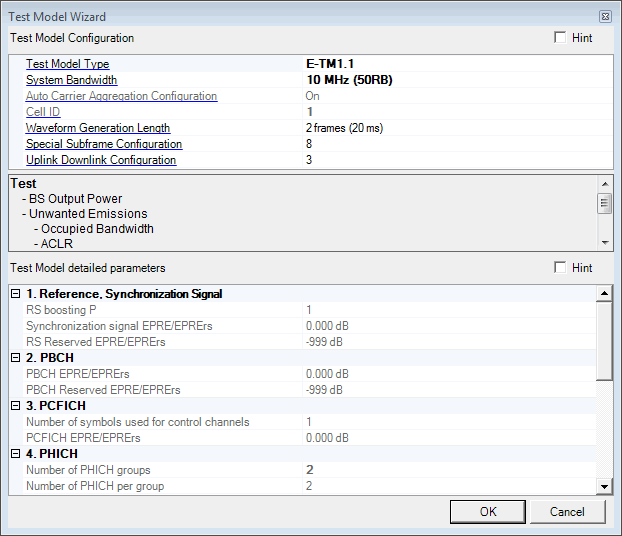The width and height of the screenshot is (622, 536).
Task: Click the Cancel button
Action: (x=567, y=512)
